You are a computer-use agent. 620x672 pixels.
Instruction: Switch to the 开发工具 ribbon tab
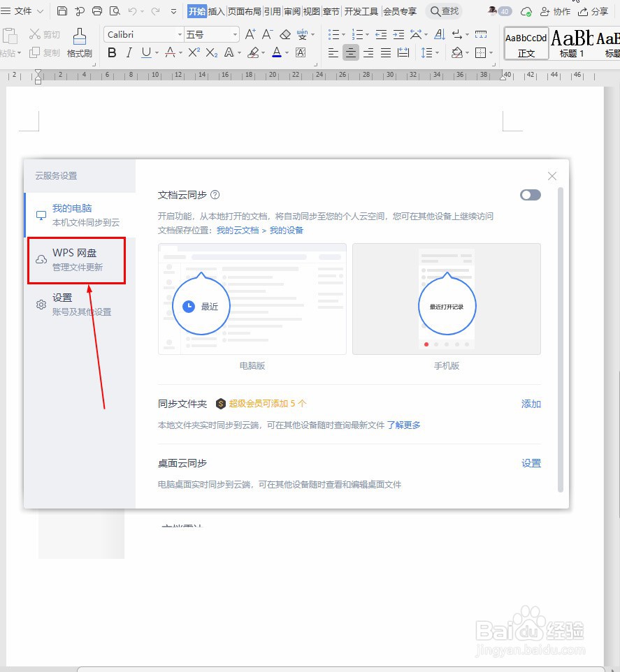pyautogui.click(x=361, y=11)
